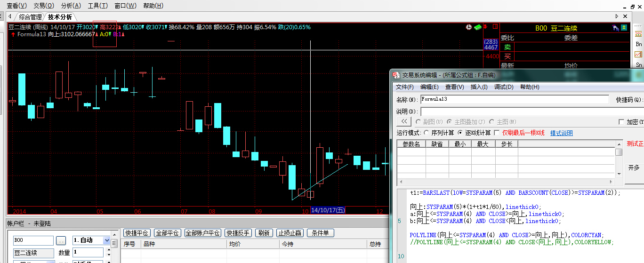Click the Bn icon in right sidebar
Screen dimensions: 644x263
[639, 44]
